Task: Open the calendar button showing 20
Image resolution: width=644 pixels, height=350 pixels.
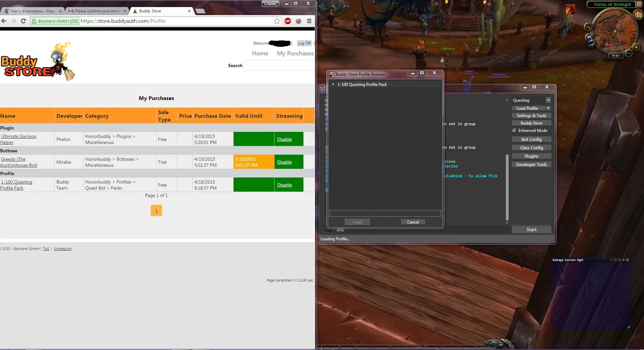Action: (638, 14)
